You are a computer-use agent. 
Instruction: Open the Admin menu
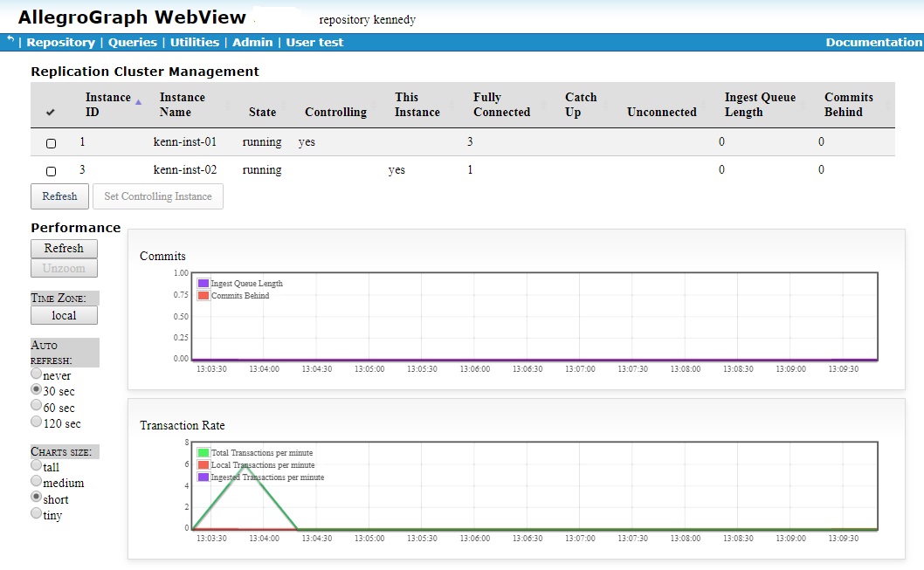pos(254,41)
